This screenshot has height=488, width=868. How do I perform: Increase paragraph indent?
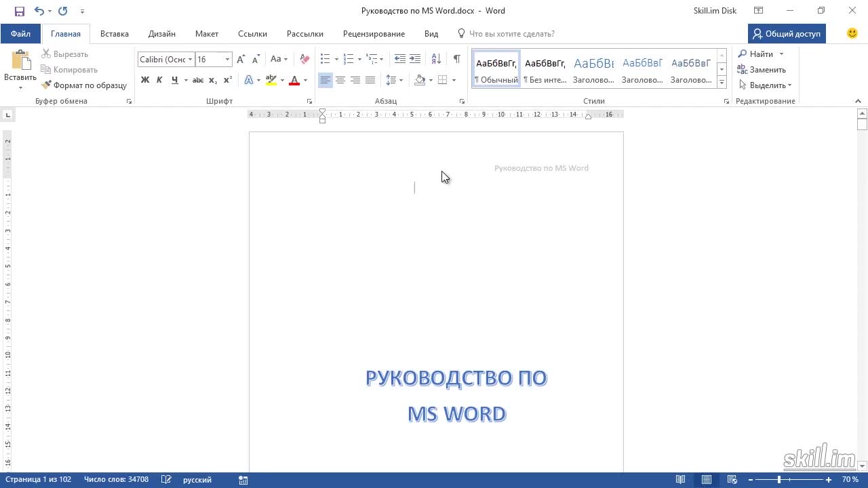415,59
